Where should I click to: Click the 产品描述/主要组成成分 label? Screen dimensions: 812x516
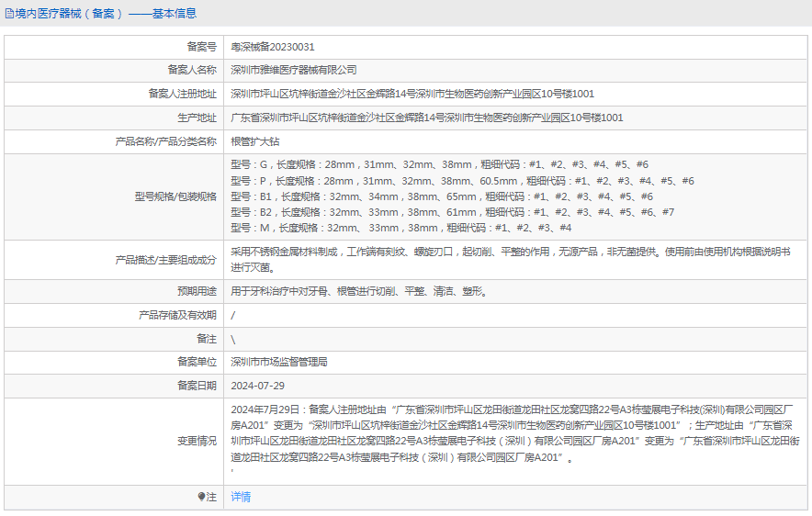click(x=165, y=260)
